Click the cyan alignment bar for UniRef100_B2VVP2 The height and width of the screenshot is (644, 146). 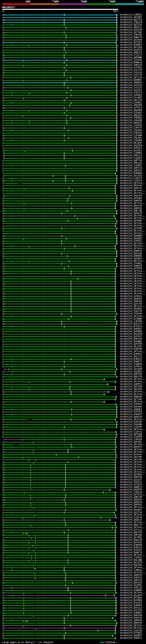point(60,42)
